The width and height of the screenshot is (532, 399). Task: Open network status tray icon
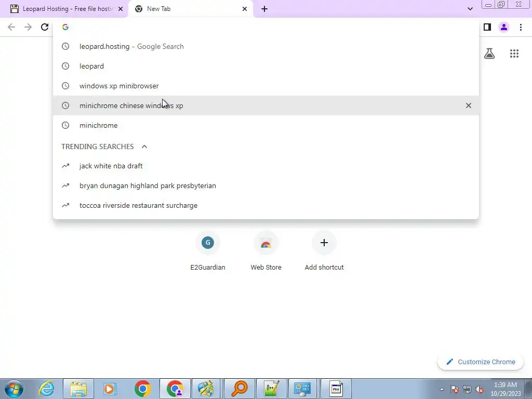[467, 389]
